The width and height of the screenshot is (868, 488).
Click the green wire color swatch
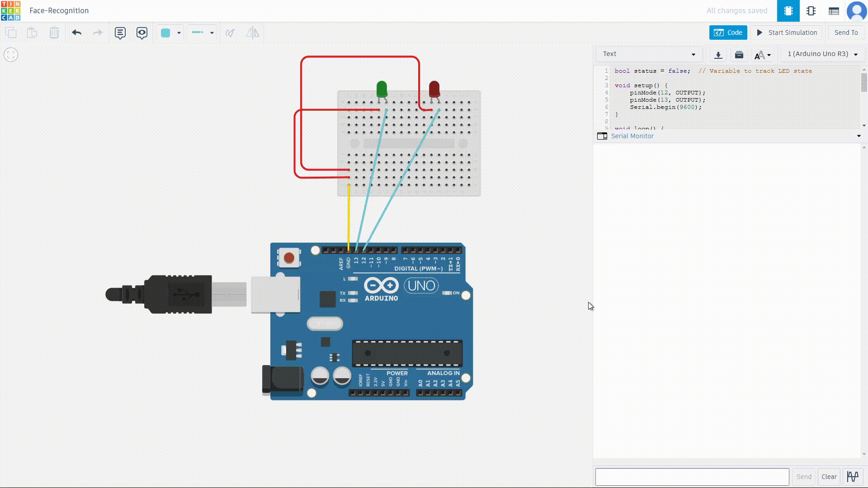165,33
